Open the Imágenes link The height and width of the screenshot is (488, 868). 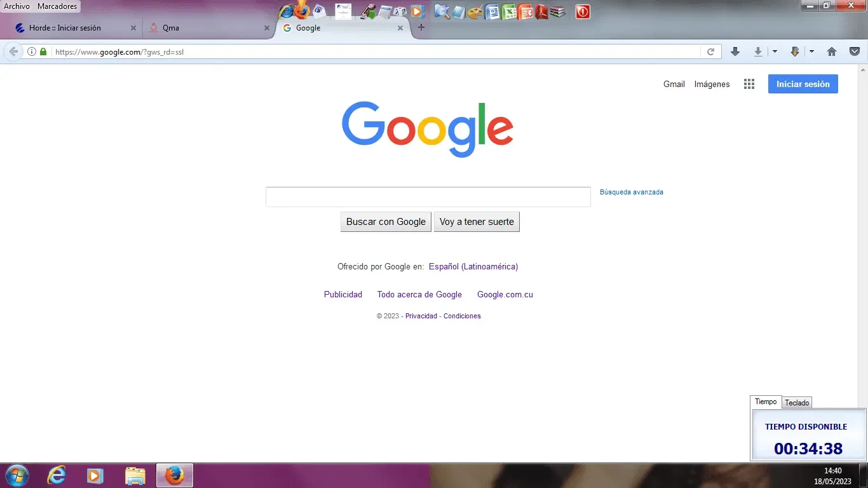click(712, 84)
